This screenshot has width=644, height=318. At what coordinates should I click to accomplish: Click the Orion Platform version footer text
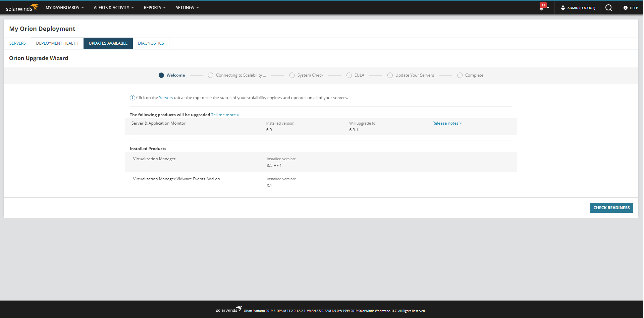(334, 311)
